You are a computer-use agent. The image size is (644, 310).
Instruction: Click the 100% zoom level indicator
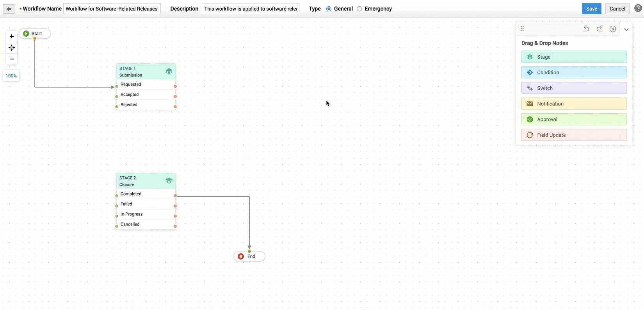point(11,76)
